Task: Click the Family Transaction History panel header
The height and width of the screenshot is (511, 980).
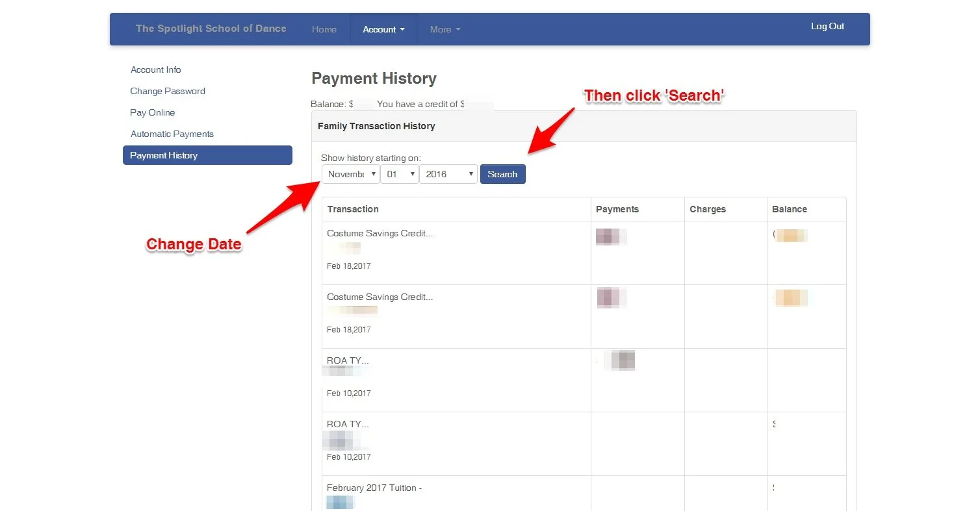Action: coord(584,126)
